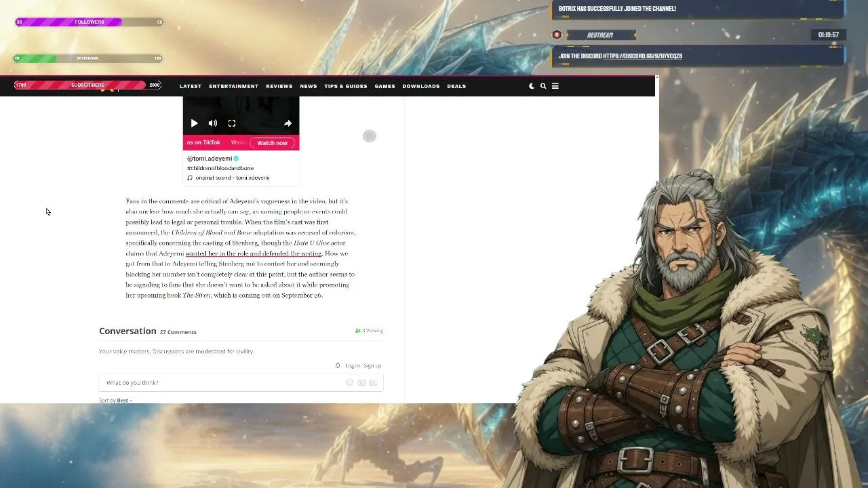
Task: Click the Conversation heading
Action: (x=127, y=331)
